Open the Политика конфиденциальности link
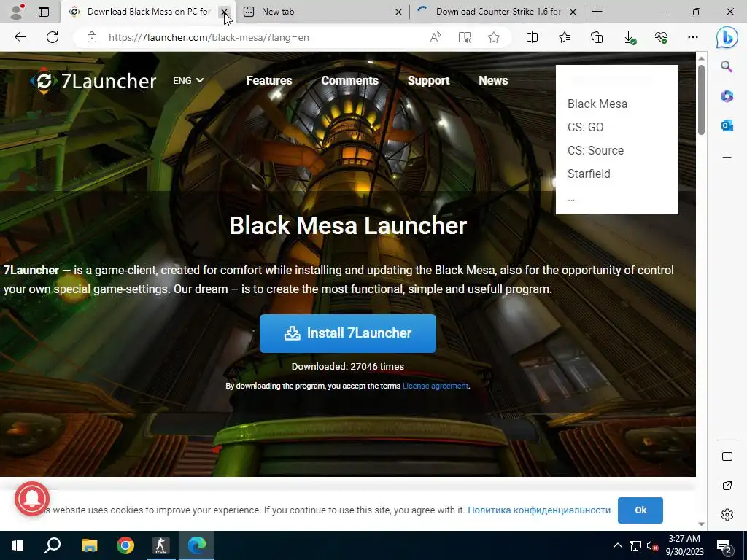 pyautogui.click(x=539, y=510)
